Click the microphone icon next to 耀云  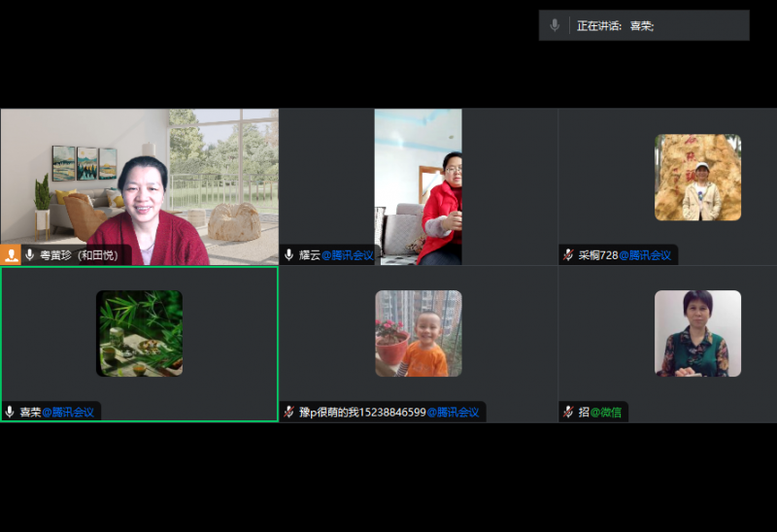coord(288,254)
